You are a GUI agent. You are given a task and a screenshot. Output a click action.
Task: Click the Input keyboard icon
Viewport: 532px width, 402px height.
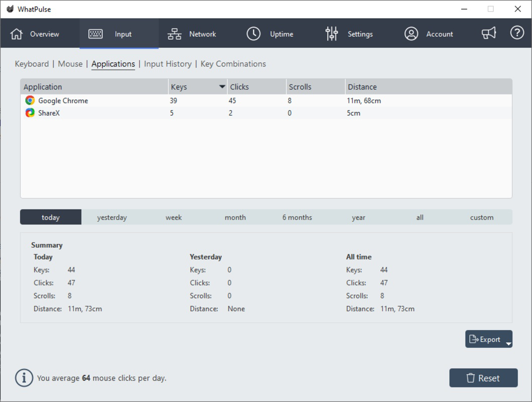[x=96, y=34]
